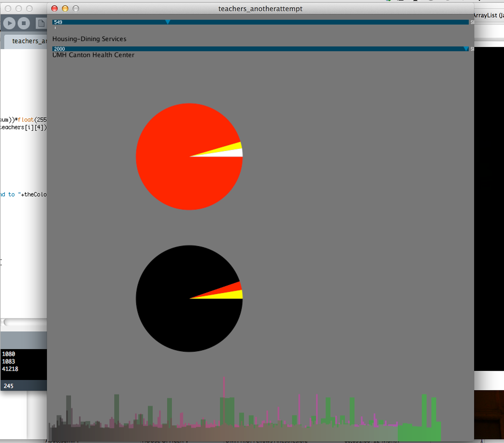
Task: Click the 549 value on the top slider bar
Action: click(58, 22)
